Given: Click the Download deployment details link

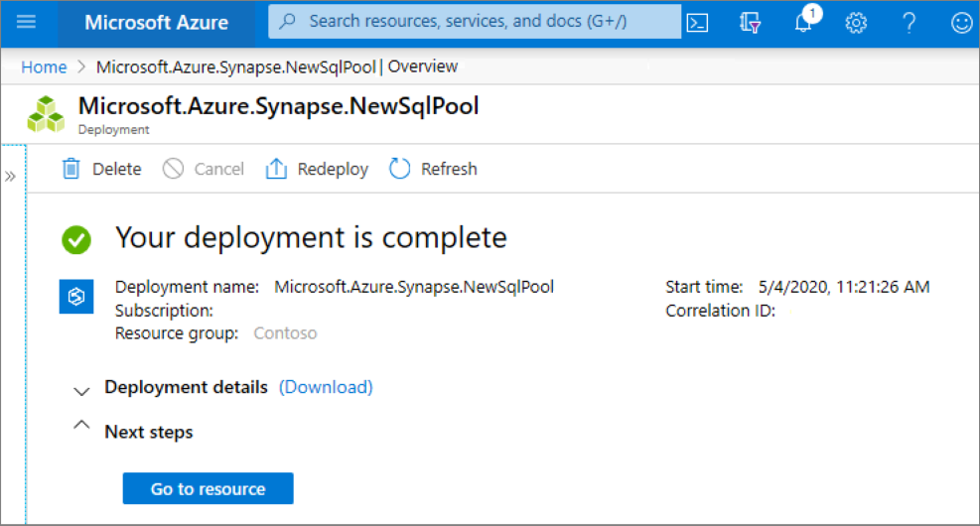Looking at the screenshot, I should [326, 387].
